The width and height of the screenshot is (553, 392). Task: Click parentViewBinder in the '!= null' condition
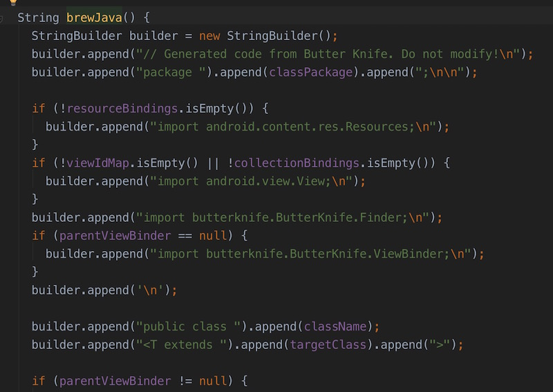pyautogui.click(x=115, y=381)
